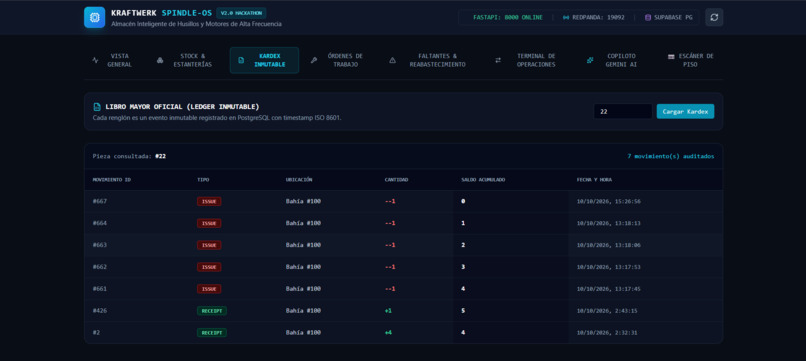The height and width of the screenshot is (361, 806).
Task: Switch to Escáner de Piso tab
Action: [x=691, y=60]
